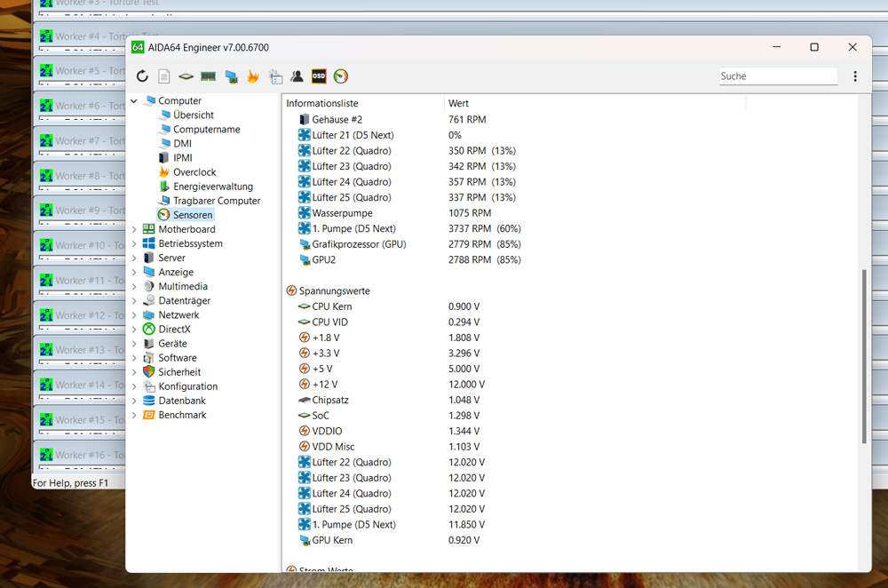Expand the Motherboard tree node
The width and height of the screenshot is (888, 588).
coord(134,229)
